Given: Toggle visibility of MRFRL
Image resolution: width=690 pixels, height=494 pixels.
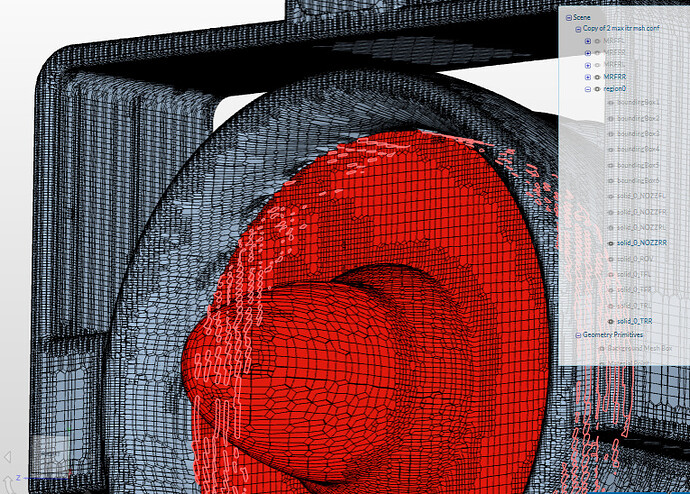Looking at the screenshot, I should pos(598,65).
